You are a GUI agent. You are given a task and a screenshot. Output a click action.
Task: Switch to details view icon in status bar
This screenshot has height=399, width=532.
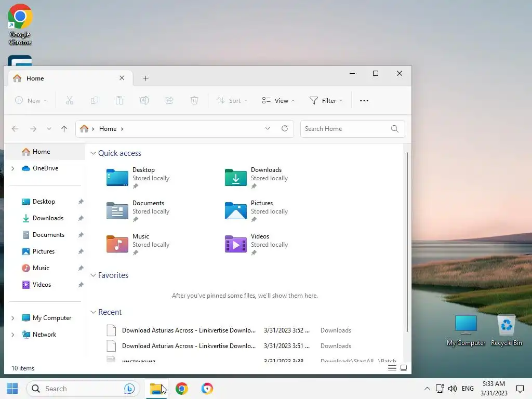click(x=392, y=368)
